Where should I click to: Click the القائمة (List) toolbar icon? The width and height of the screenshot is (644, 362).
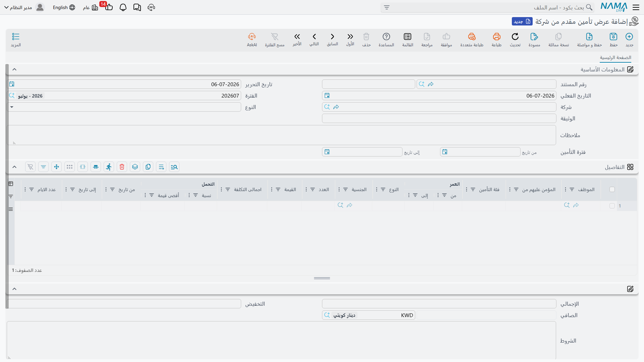coord(408,37)
